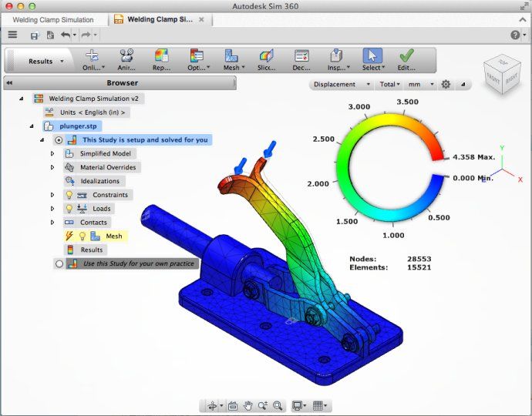
Task: Open the Report tool
Action: (161, 60)
